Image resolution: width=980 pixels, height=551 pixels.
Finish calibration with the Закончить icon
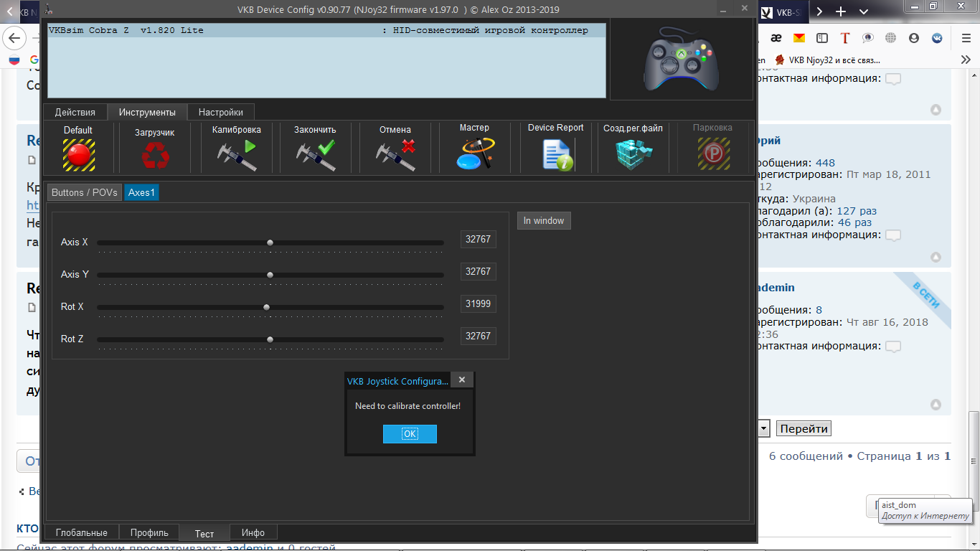pyautogui.click(x=316, y=154)
